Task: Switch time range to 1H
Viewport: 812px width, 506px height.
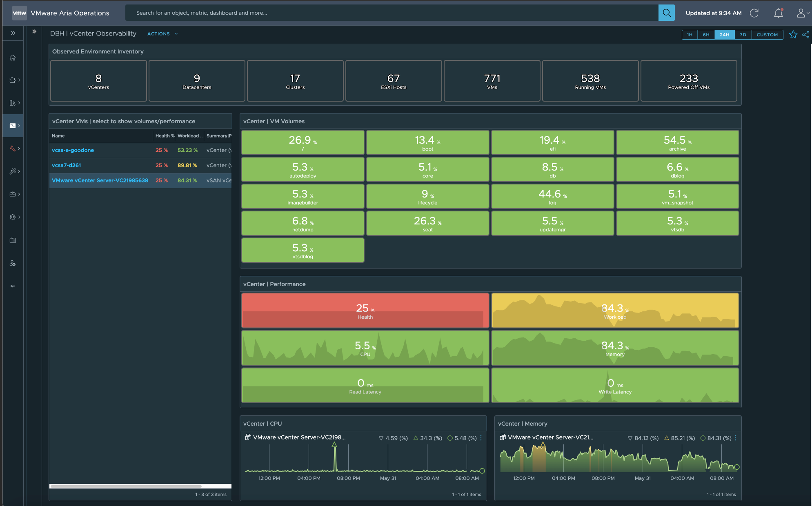Action: 690,35
